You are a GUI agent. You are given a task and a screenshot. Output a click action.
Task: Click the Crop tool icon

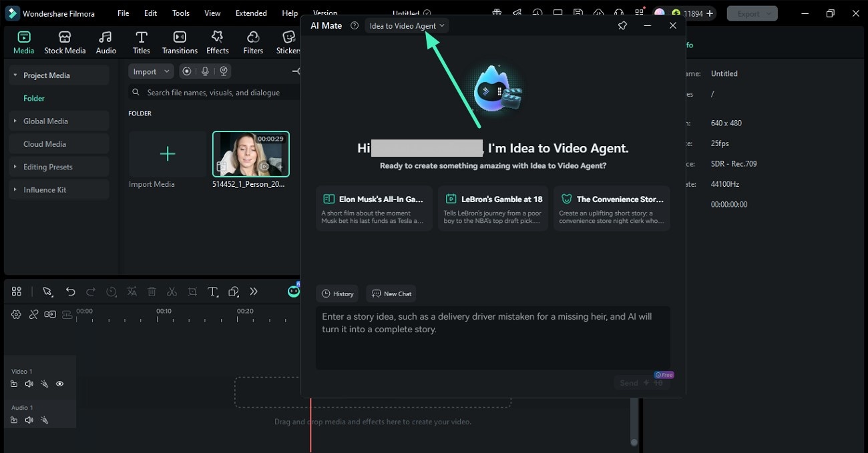(192, 292)
